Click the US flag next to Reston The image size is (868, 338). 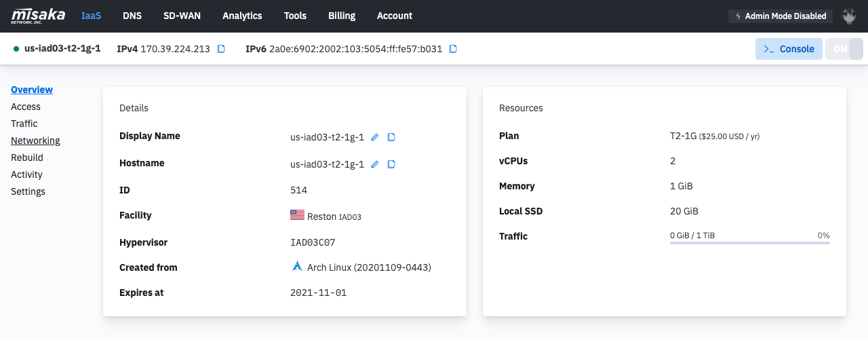(x=297, y=215)
